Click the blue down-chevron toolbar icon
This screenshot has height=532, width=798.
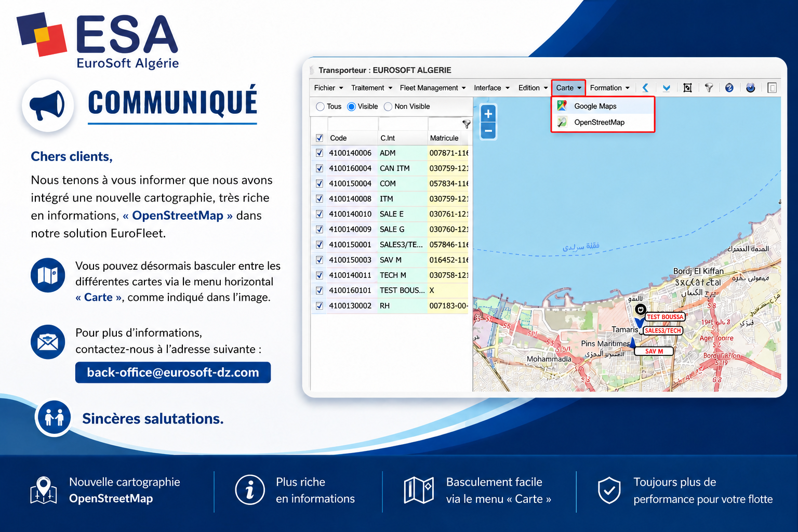pos(667,88)
